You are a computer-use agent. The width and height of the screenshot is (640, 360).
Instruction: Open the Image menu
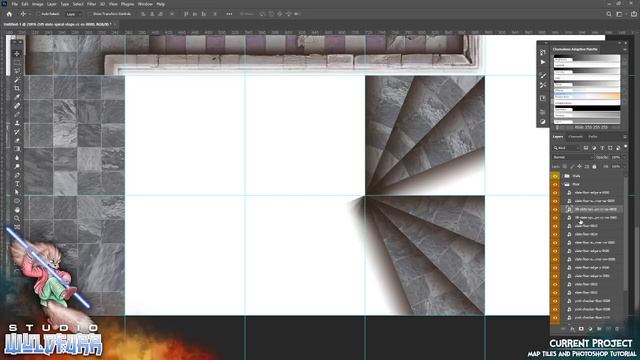coord(38,4)
